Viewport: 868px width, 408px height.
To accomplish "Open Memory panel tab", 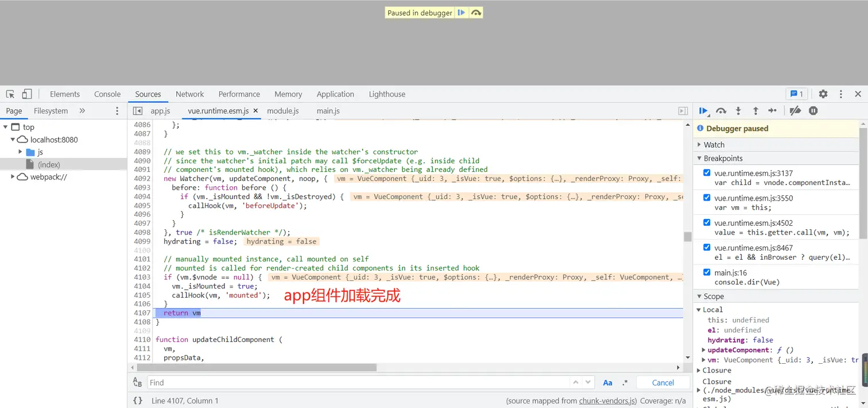I will 288,94.
